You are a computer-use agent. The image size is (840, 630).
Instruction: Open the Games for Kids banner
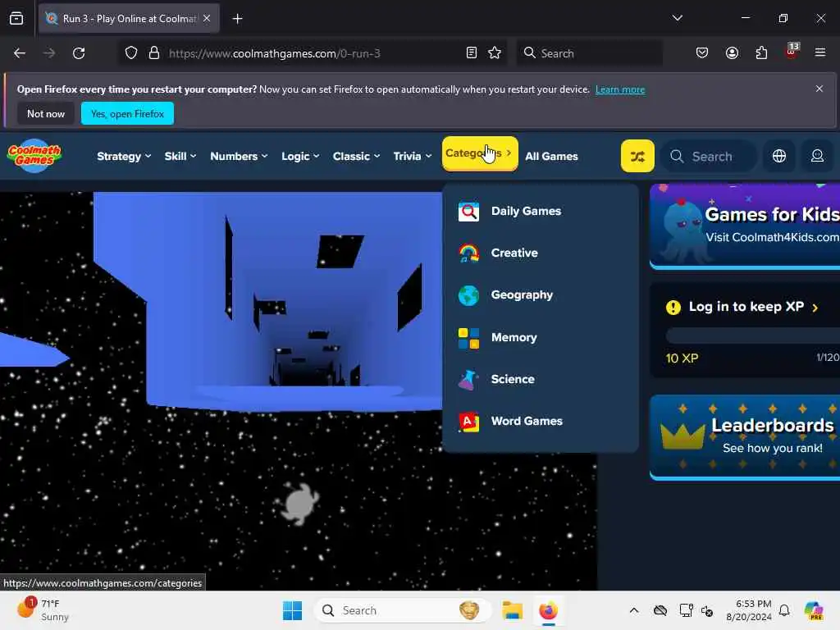click(745, 226)
